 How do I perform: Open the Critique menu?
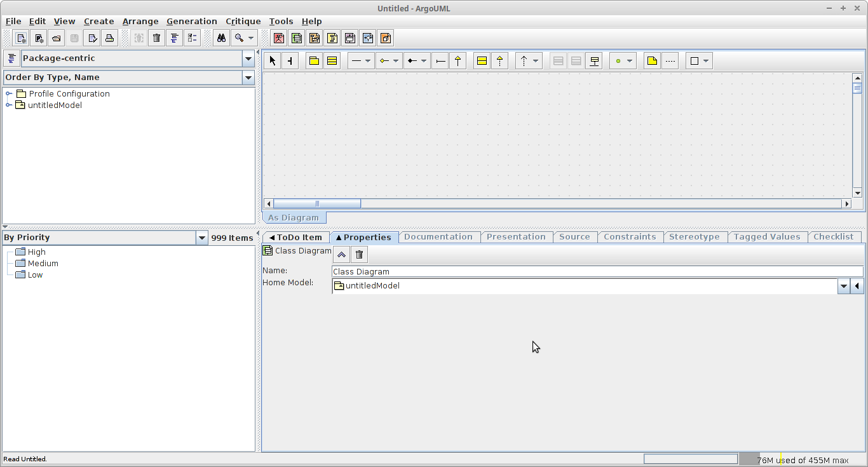[243, 21]
